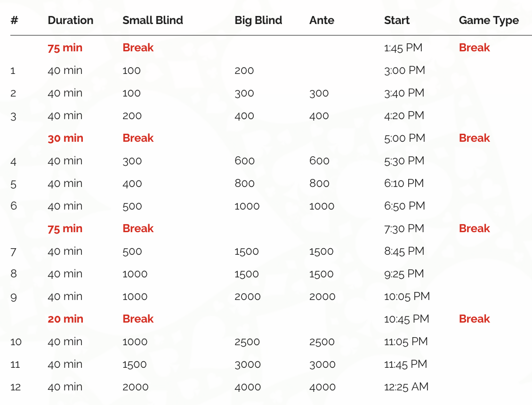This screenshot has width=532, height=405.
Task: Click level number 12 in the table
Action: pos(16,387)
